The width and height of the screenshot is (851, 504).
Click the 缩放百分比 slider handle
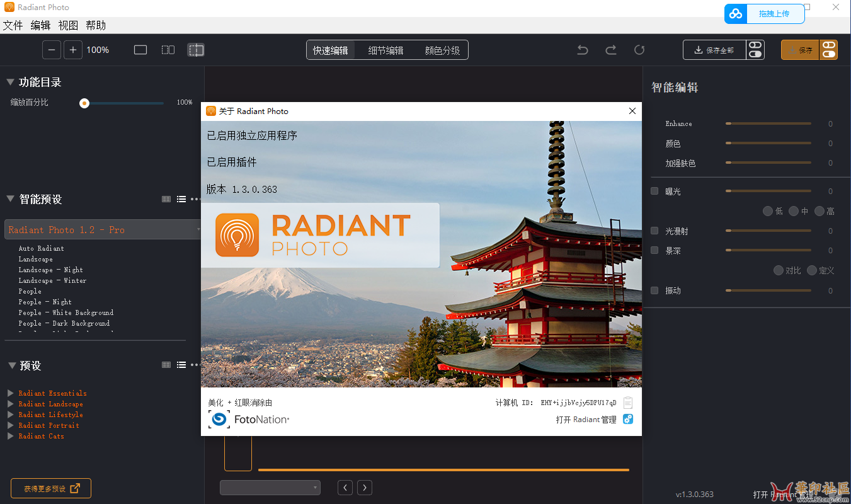(84, 103)
